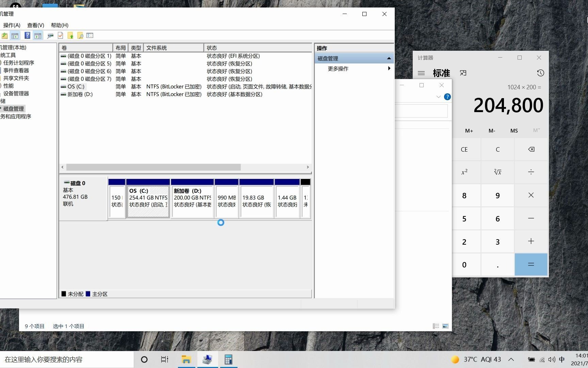This screenshot has height=368, width=588.
Task: Open Task View from the taskbar
Action: click(x=165, y=359)
